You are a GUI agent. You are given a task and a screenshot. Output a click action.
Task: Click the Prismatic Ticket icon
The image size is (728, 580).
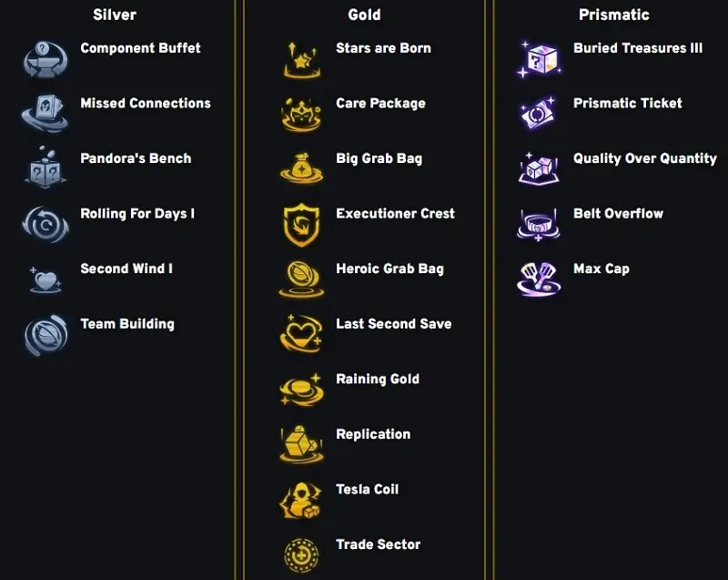(539, 114)
